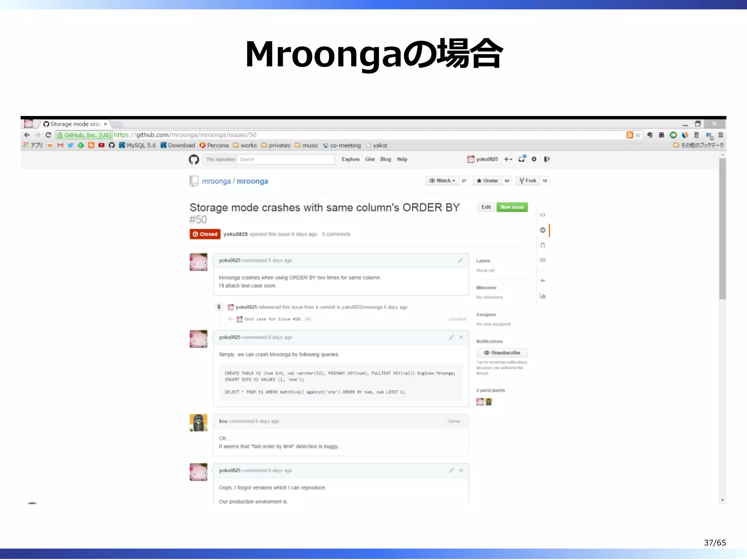Image resolution: width=747 pixels, height=560 pixels.
Task: Select the 'Storage mode cras' browser tab
Action: pyautogui.click(x=75, y=124)
